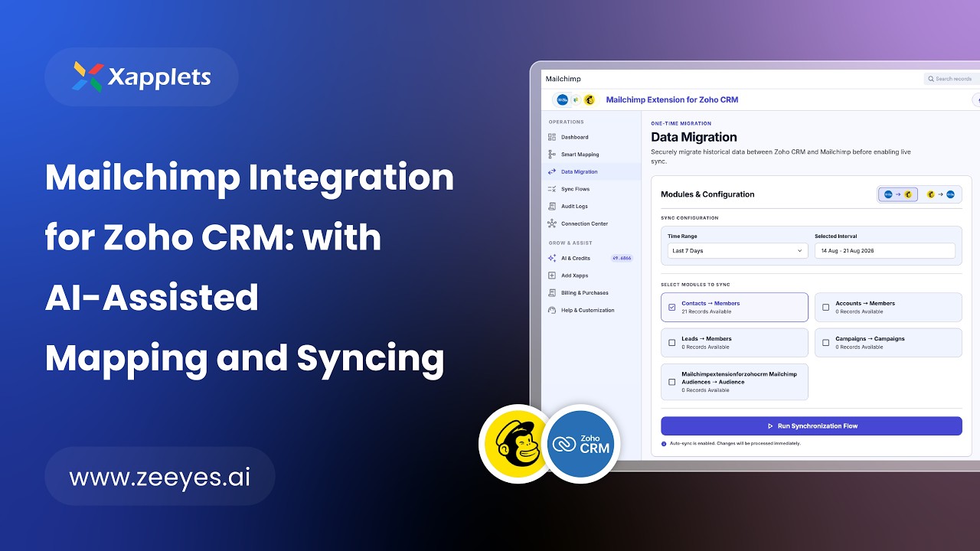The height and width of the screenshot is (551, 980).
Task: Check the Mailchimp Audiences → Audience checkbox
Action: pyautogui.click(x=672, y=382)
